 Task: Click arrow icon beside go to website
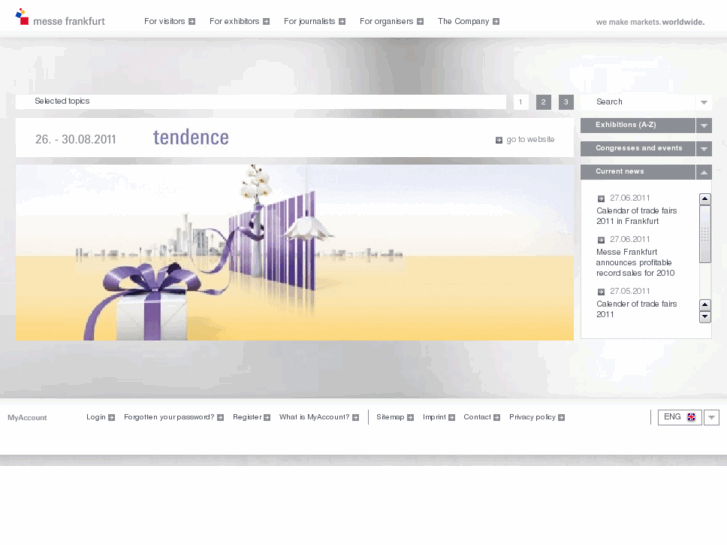(499, 140)
